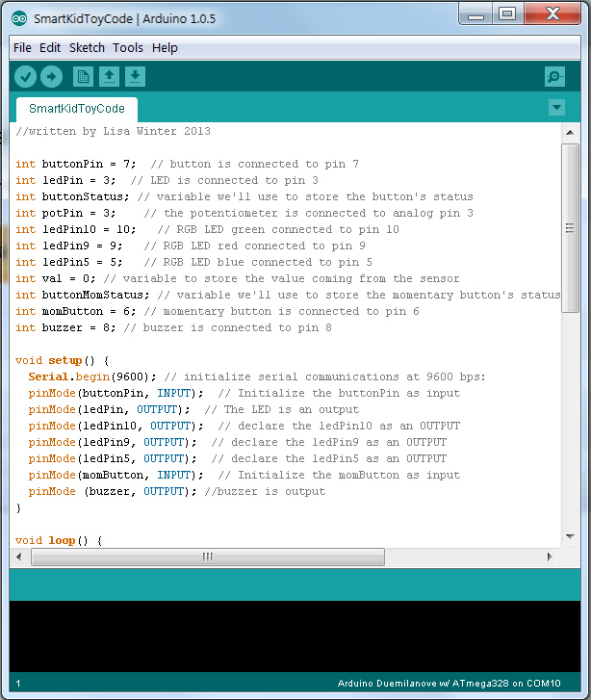The image size is (591, 700).
Task: Open the tab menu dropdown arrow
Action: [x=556, y=108]
